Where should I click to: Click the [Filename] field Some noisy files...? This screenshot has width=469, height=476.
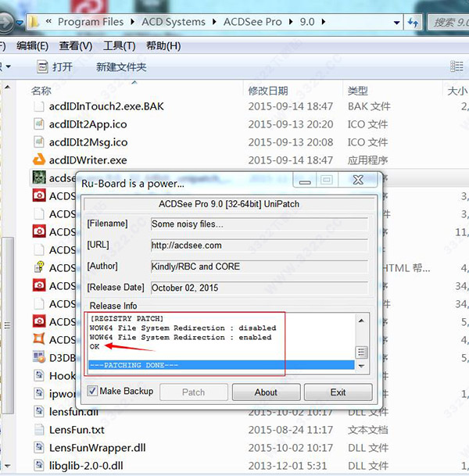pyautogui.click(x=260, y=224)
